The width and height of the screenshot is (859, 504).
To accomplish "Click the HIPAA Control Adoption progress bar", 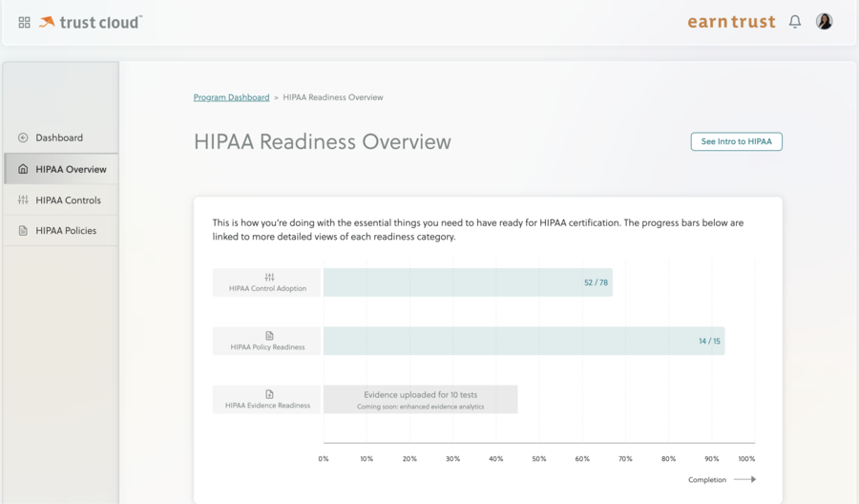I will click(x=468, y=283).
